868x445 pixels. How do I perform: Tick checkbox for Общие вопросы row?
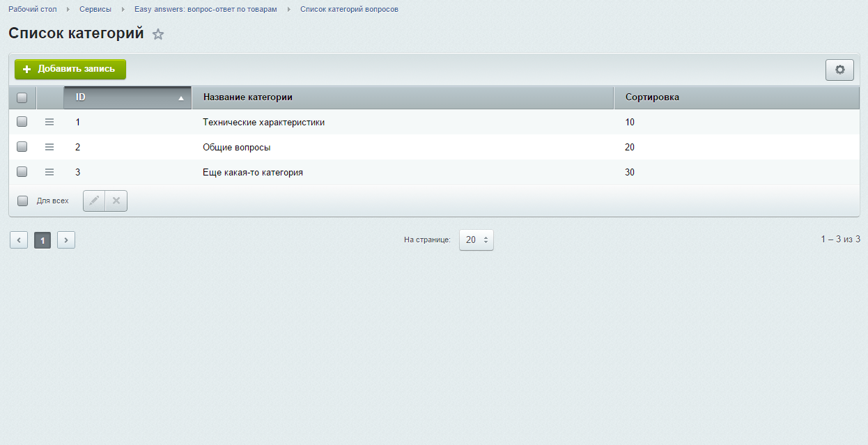pos(22,147)
